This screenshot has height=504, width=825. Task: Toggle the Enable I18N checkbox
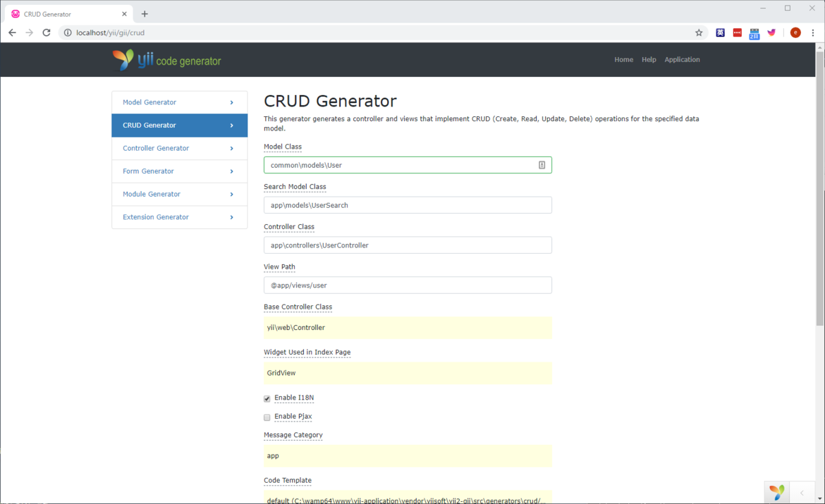click(x=267, y=399)
